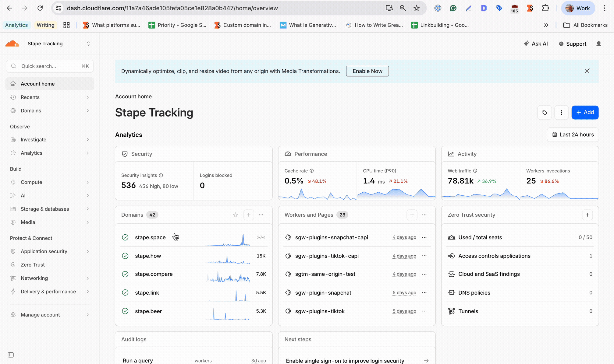Open the browser zoom magnifier icon
Viewport: 614px width, 364px height.
[403, 8]
